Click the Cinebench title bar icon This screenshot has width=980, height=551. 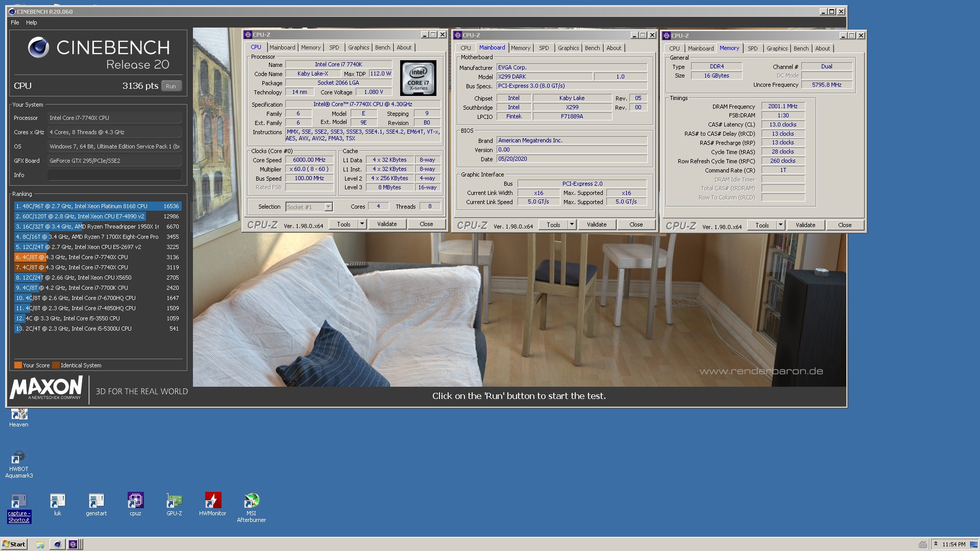pyautogui.click(x=12, y=11)
